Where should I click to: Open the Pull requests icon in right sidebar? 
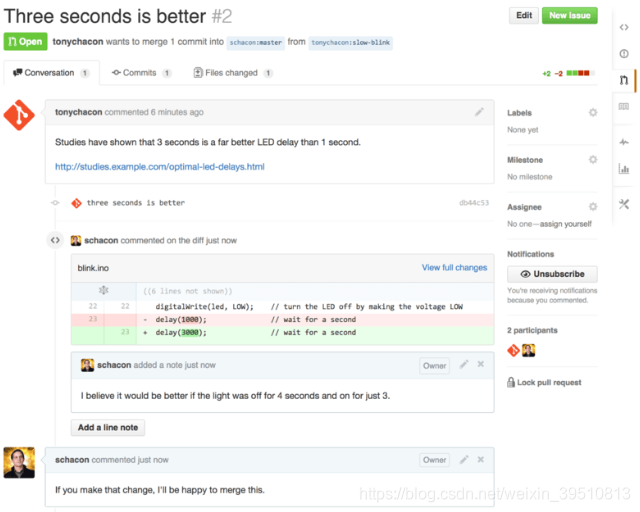coord(624,80)
